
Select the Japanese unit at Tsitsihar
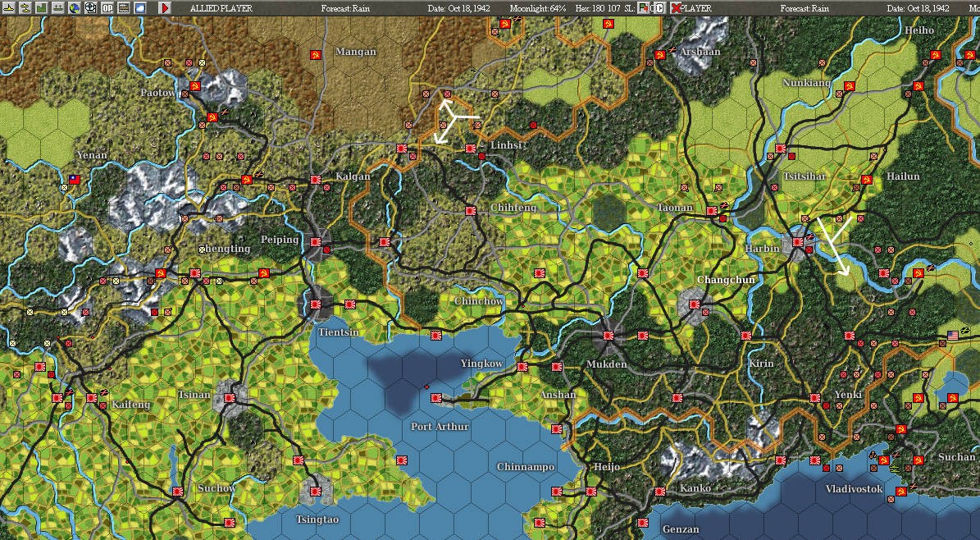point(781,149)
